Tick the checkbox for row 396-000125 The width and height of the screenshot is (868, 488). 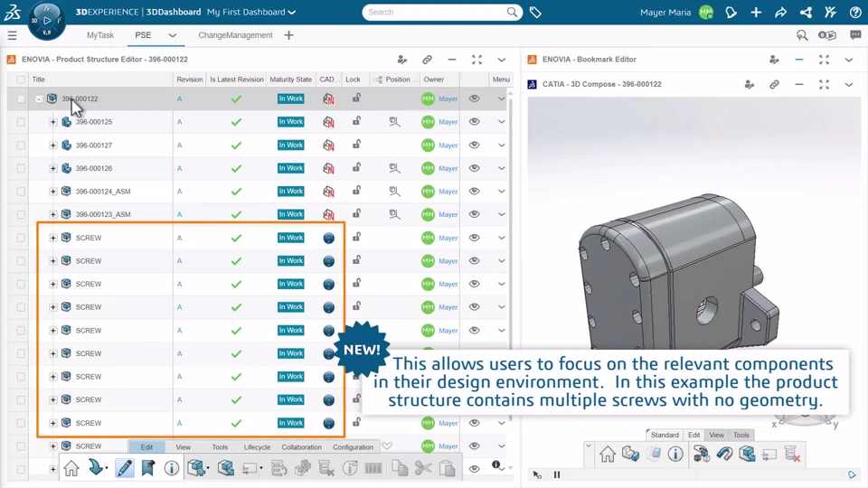pyautogui.click(x=21, y=122)
